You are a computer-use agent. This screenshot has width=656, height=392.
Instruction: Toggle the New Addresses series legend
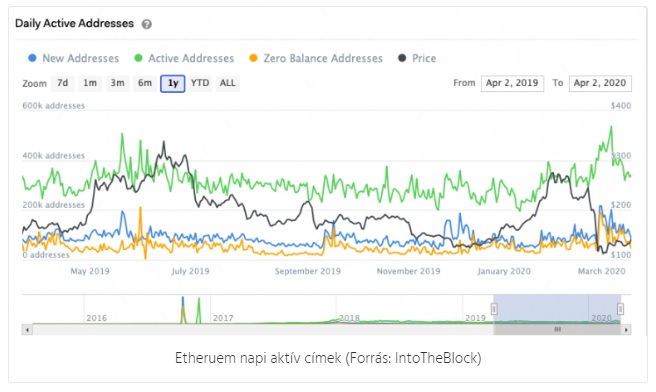pos(74,58)
